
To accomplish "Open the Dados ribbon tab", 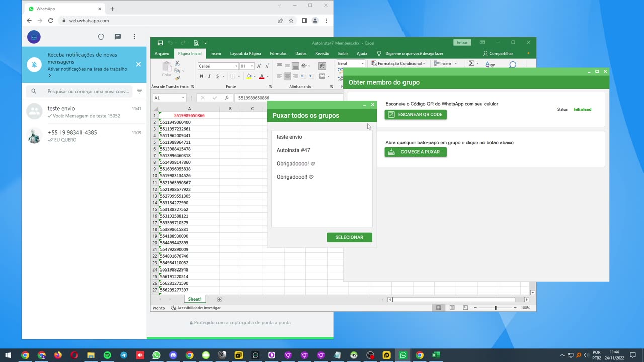I will pos(301,54).
